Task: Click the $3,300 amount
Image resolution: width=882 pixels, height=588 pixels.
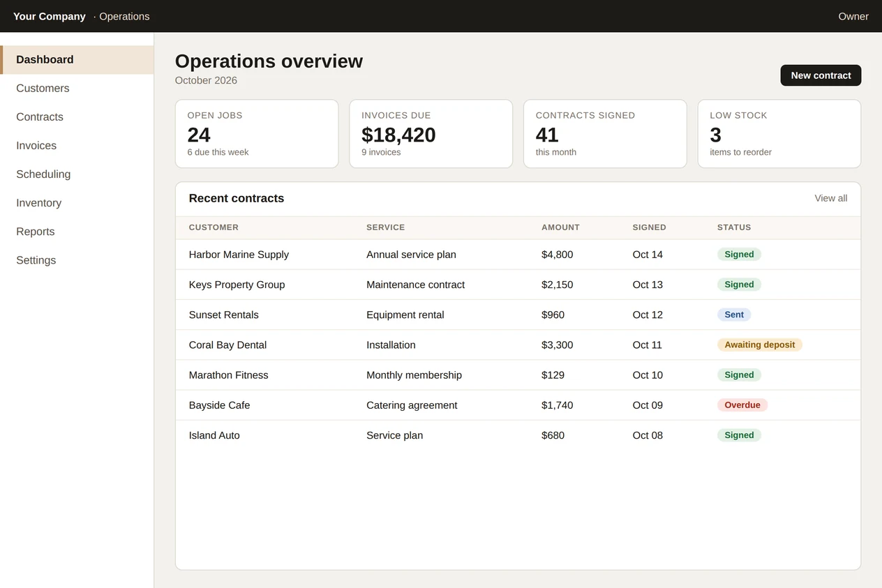Action: click(557, 345)
